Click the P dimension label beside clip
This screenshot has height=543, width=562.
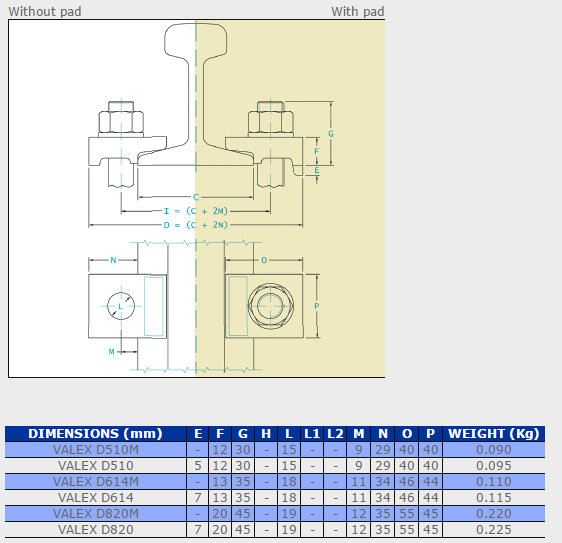pos(316,306)
